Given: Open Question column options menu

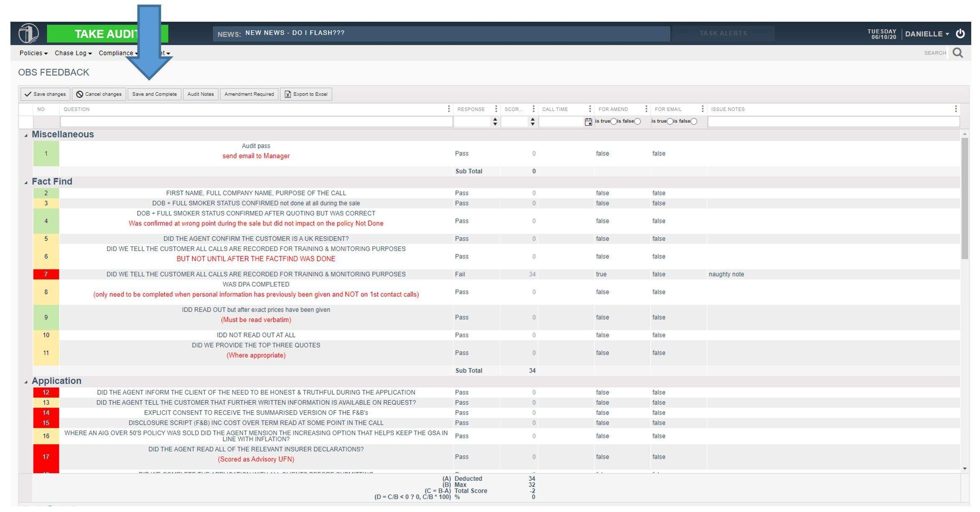Looking at the screenshot, I should click(x=449, y=109).
